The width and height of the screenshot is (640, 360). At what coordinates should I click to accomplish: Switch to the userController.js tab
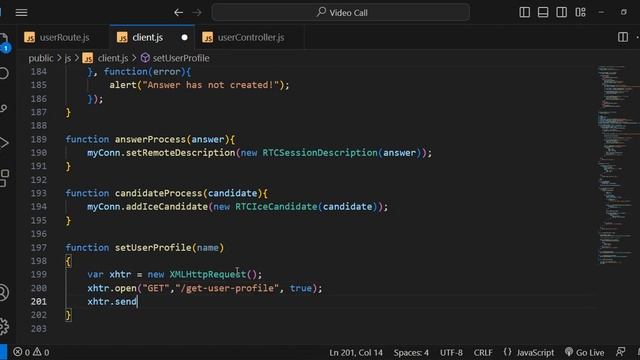pos(250,38)
